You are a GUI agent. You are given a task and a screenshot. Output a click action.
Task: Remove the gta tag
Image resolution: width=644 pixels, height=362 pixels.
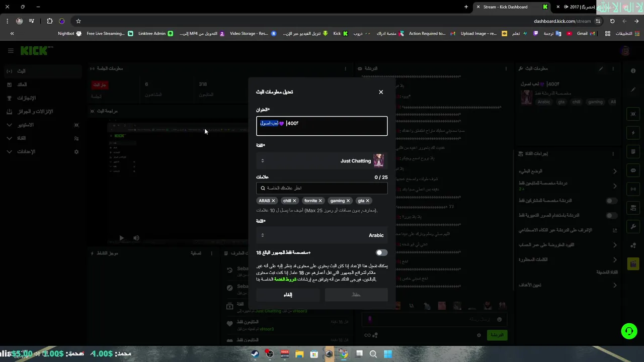click(367, 201)
